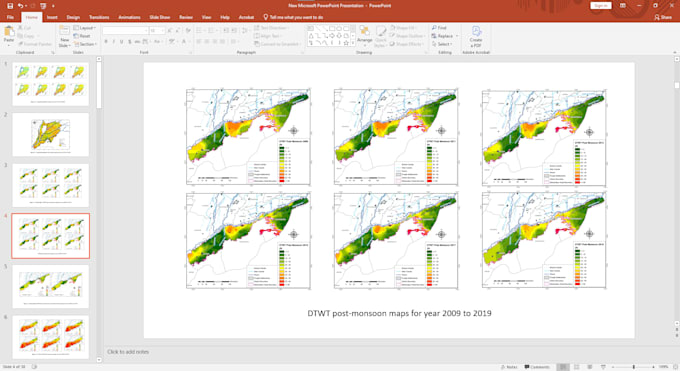
Task: Clear all formatting icon
Action: 188,31
